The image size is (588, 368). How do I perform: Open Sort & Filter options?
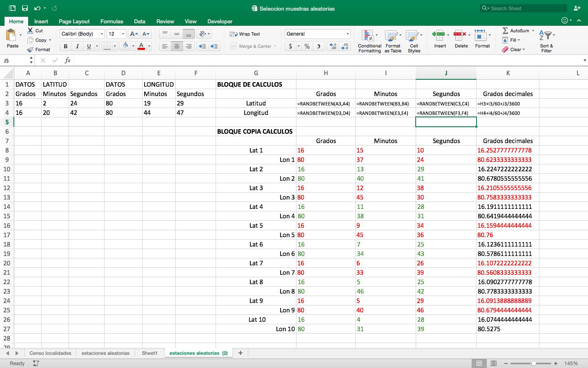tap(546, 41)
